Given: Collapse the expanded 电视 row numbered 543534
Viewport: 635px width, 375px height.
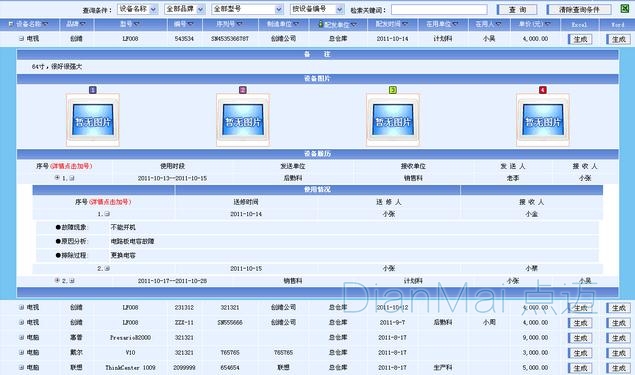Looking at the screenshot, I should click(x=21, y=39).
